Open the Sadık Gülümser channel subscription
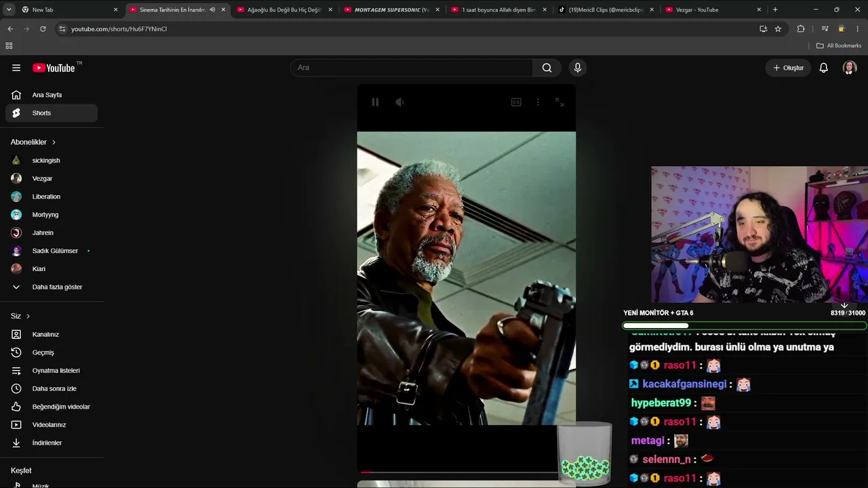868x488 pixels. pyautogui.click(x=52, y=251)
